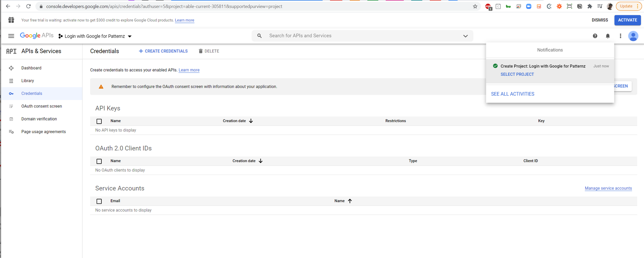The width and height of the screenshot is (644, 258).
Task: Open the Dashboard page
Action: coord(31,68)
